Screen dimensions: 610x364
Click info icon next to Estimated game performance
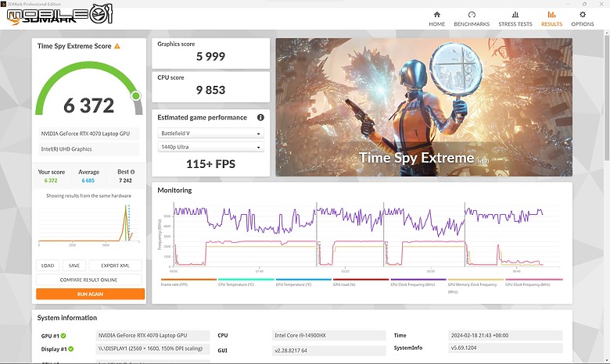260,117
